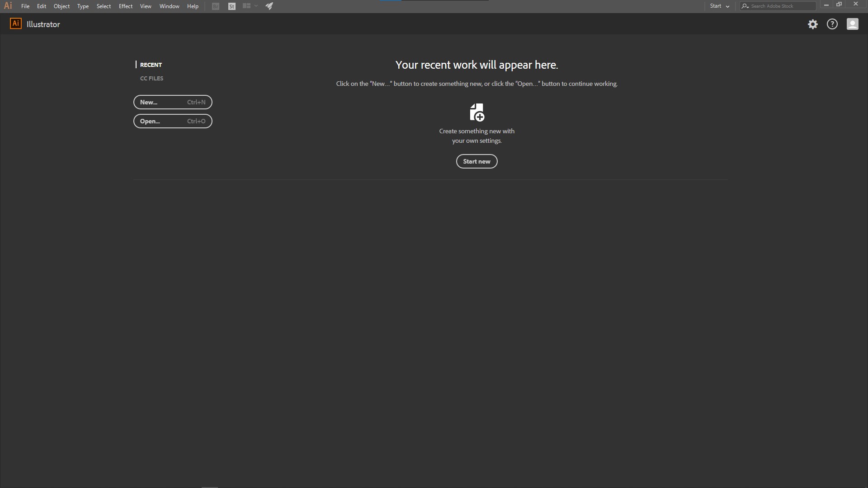868x488 pixels.
Task: Open the user profile account icon
Action: point(852,24)
